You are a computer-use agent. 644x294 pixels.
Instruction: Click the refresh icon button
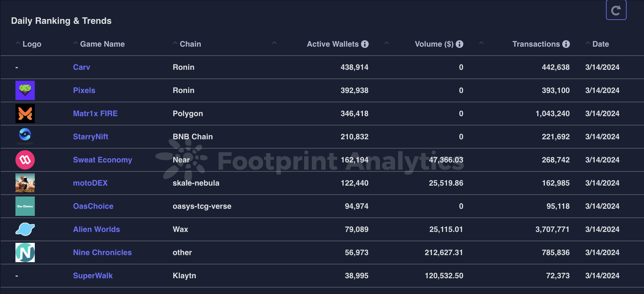click(x=616, y=10)
